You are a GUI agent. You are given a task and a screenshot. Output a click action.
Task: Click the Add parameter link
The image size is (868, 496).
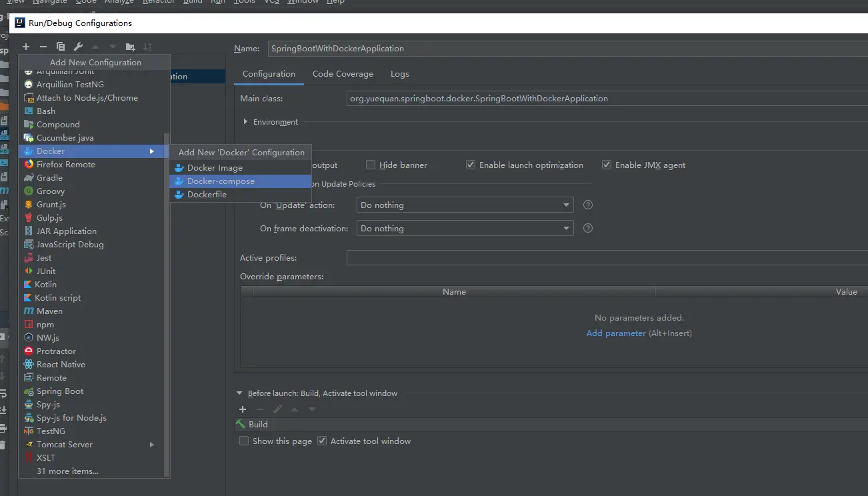(616, 333)
